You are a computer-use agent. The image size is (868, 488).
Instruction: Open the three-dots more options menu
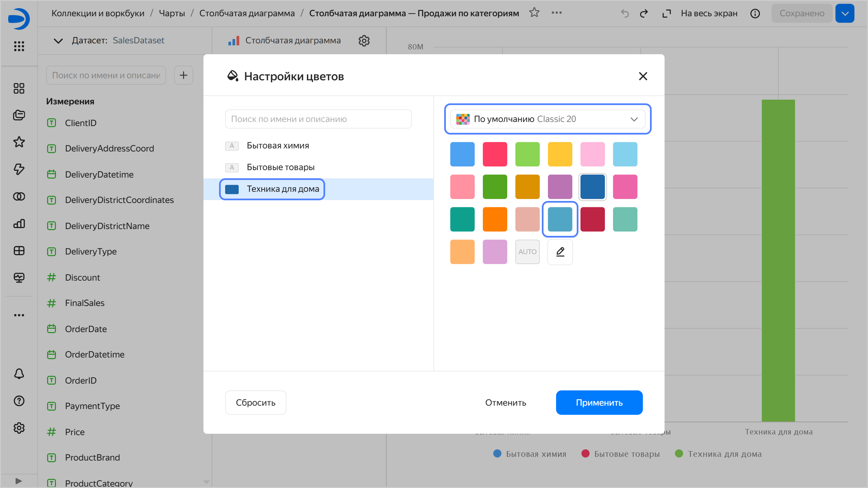point(556,13)
